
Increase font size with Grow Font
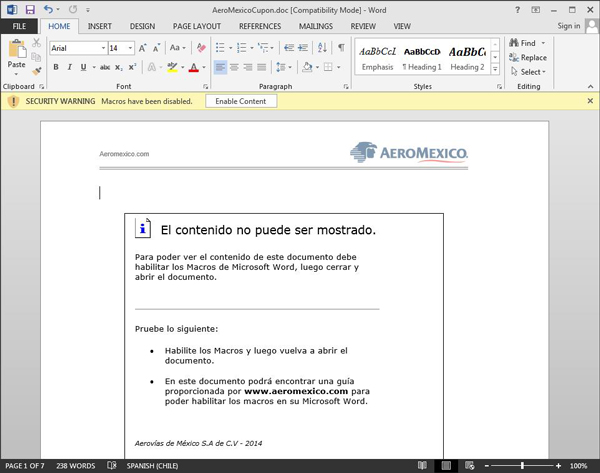[x=142, y=48]
